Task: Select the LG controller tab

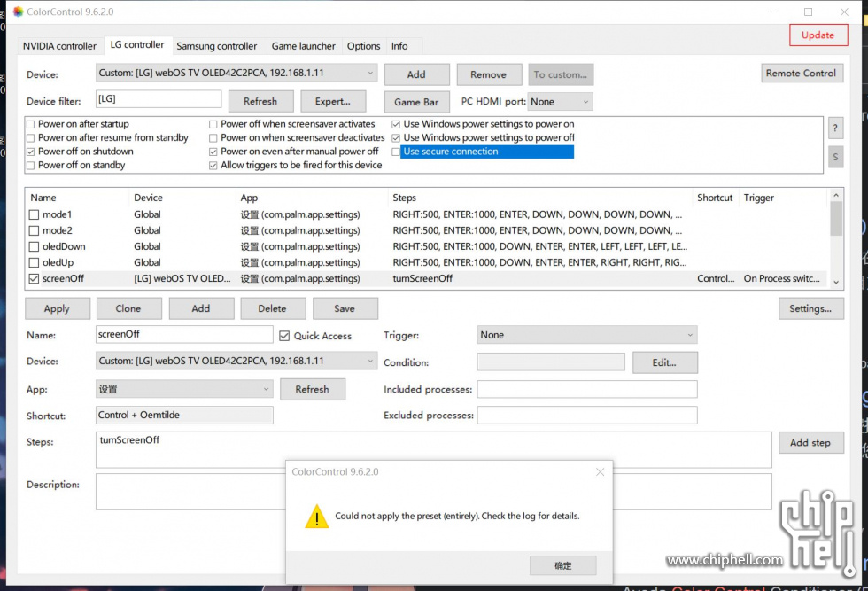Action: (137, 45)
